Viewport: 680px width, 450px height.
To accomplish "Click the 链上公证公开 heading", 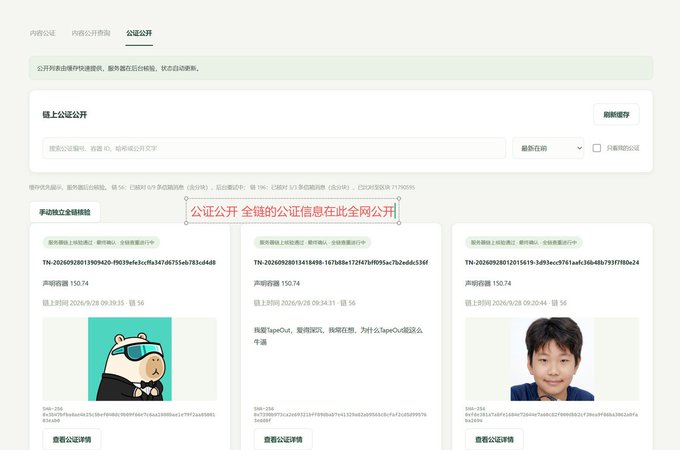I will pyautogui.click(x=65, y=114).
